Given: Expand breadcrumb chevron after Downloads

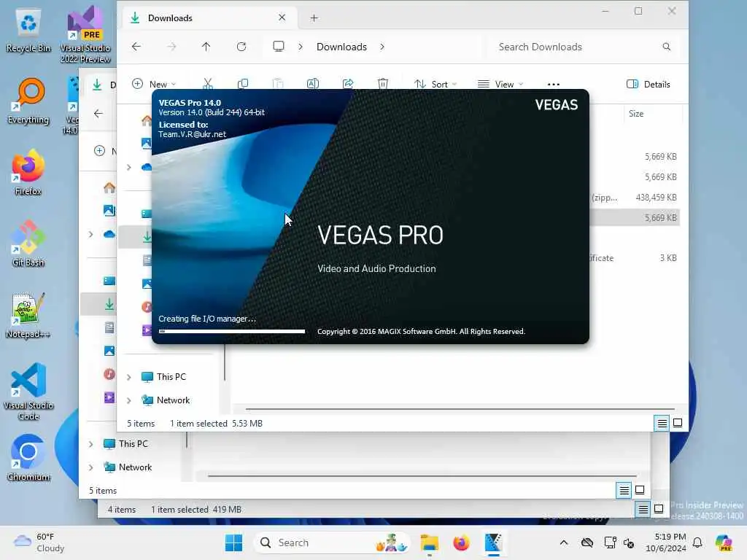Looking at the screenshot, I should (x=382, y=47).
